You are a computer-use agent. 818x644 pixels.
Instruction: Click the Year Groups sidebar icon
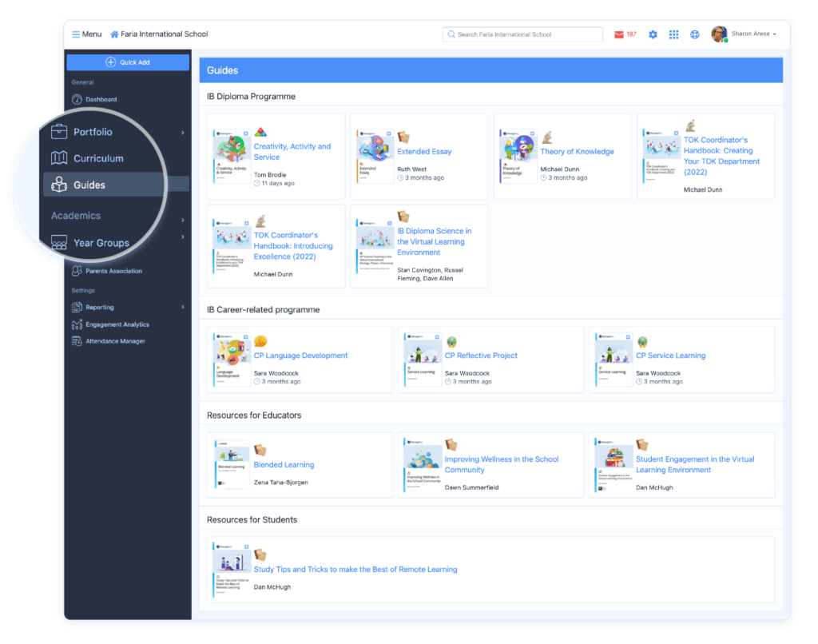(59, 243)
